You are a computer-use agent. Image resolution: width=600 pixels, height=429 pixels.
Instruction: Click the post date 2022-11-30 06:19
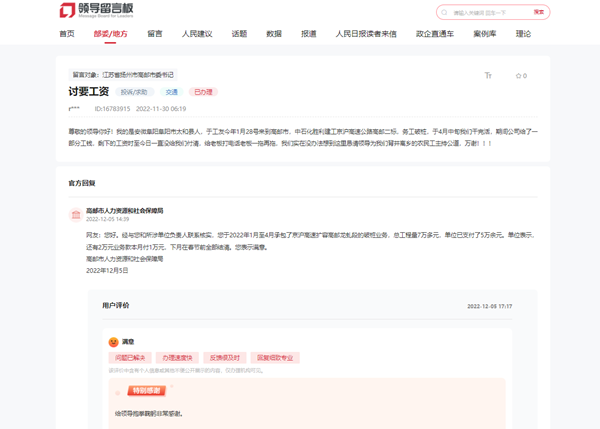tap(161, 109)
